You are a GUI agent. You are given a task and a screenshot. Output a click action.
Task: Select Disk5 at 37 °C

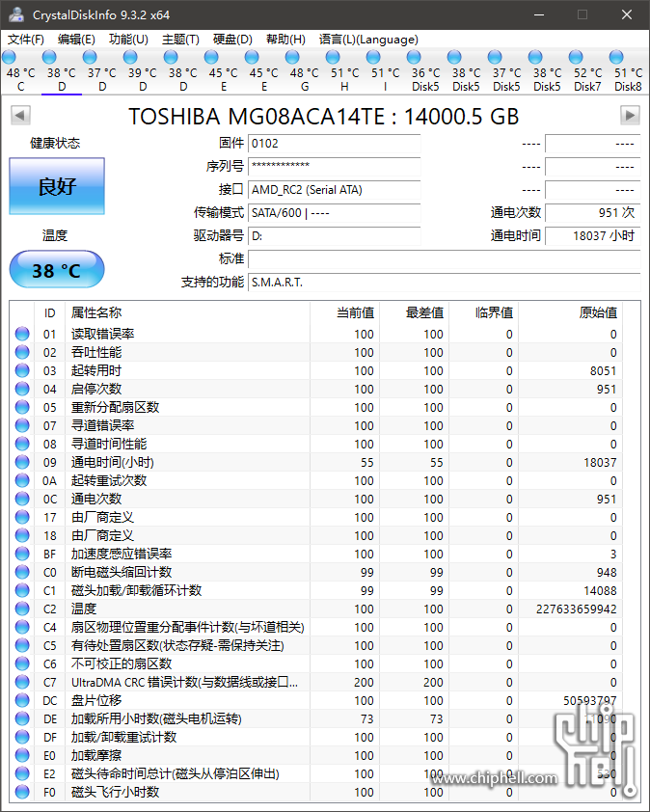click(506, 71)
